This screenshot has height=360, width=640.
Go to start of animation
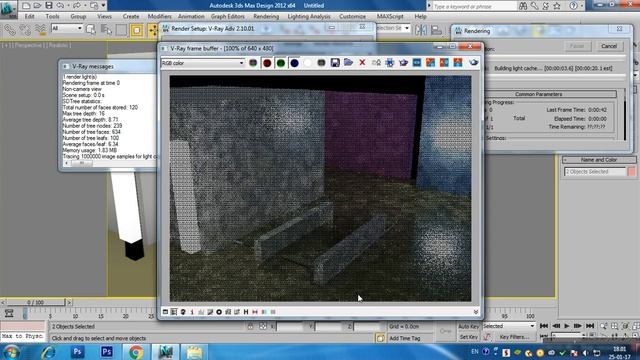click(544, 326)
